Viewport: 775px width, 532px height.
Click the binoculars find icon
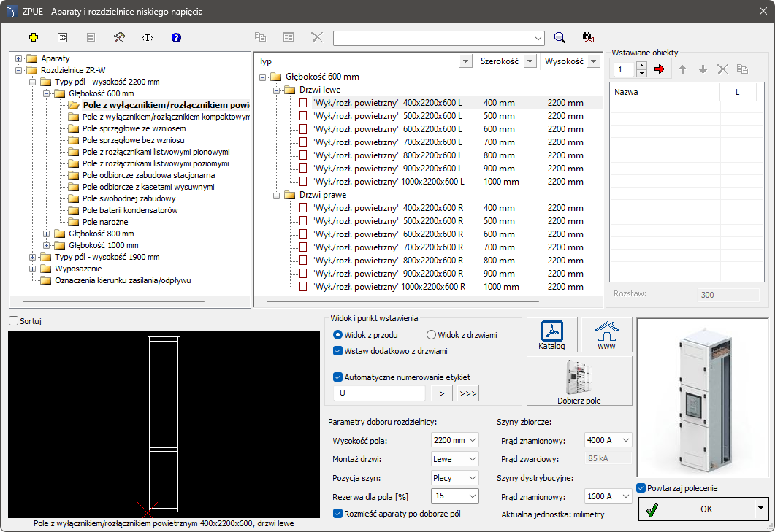[588, 38]
